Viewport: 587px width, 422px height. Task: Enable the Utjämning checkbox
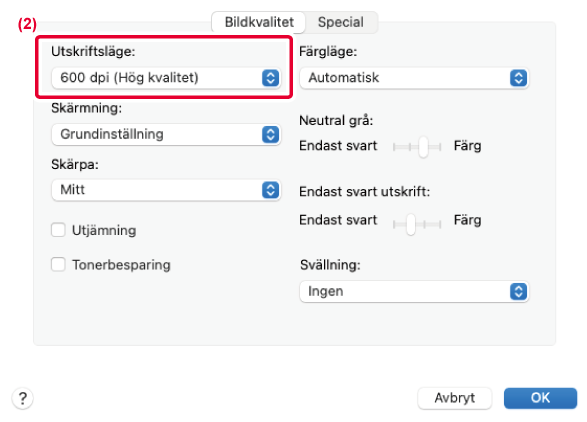[x=58, y=230]
